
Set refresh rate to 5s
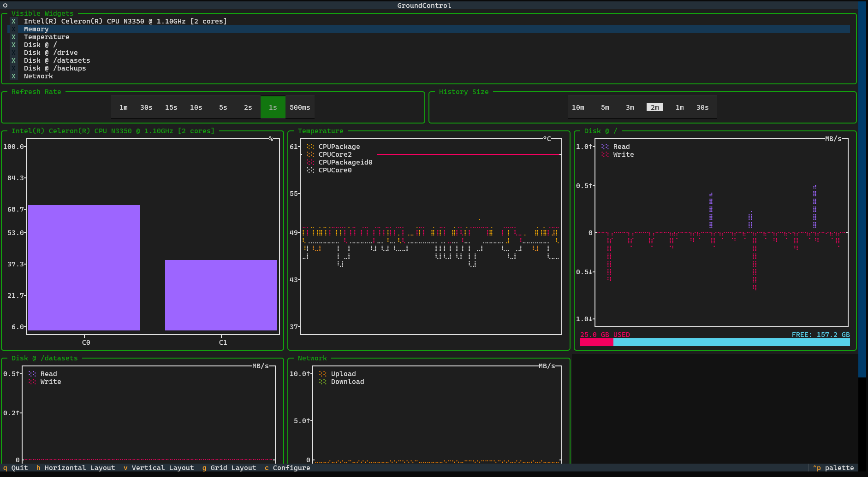[x=223, y=107]
